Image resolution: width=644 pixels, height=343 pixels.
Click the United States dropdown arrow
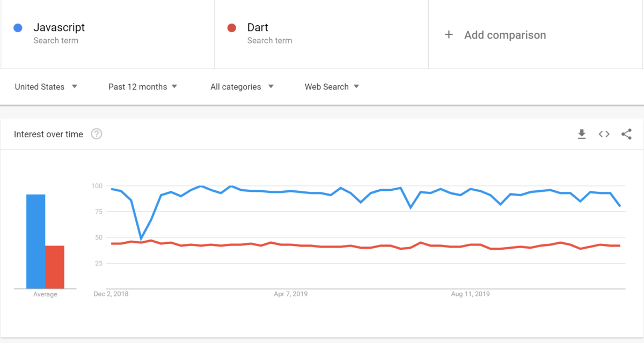tap(75, 86)
